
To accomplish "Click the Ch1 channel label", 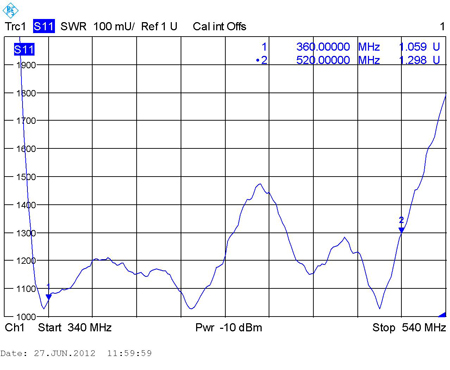I will tap(15, 327).
